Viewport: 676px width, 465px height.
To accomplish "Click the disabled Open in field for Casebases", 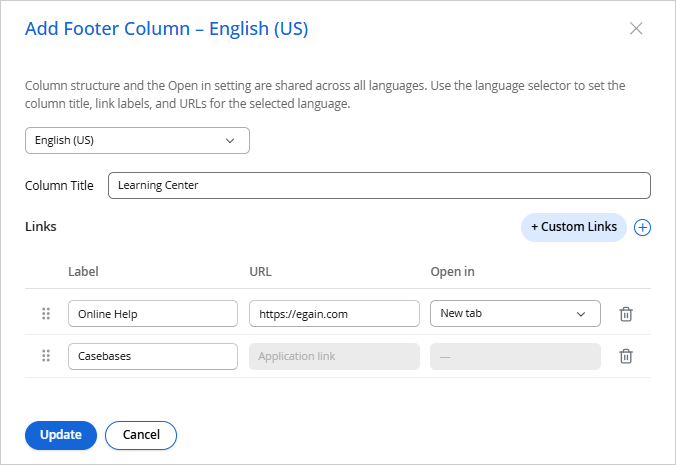I will 515,356.
